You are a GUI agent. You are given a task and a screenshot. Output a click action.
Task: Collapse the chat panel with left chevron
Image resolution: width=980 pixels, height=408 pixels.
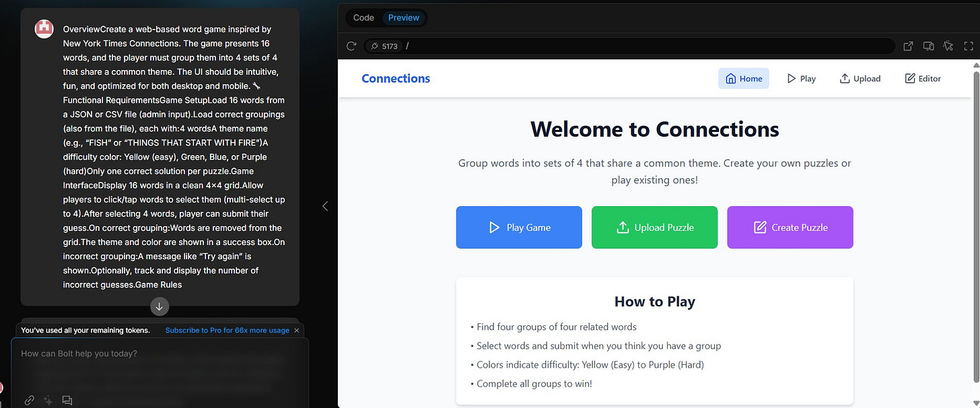point(325,206)
